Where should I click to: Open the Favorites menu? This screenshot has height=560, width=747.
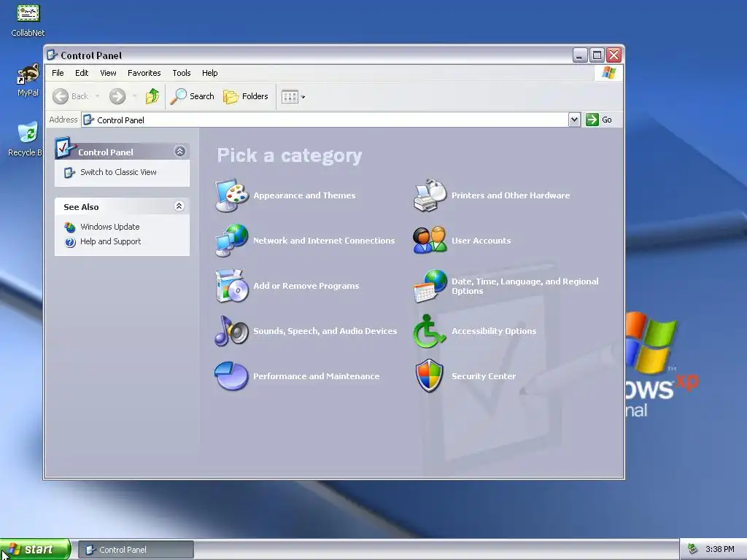pyautogui.click(x=144, y=73)
